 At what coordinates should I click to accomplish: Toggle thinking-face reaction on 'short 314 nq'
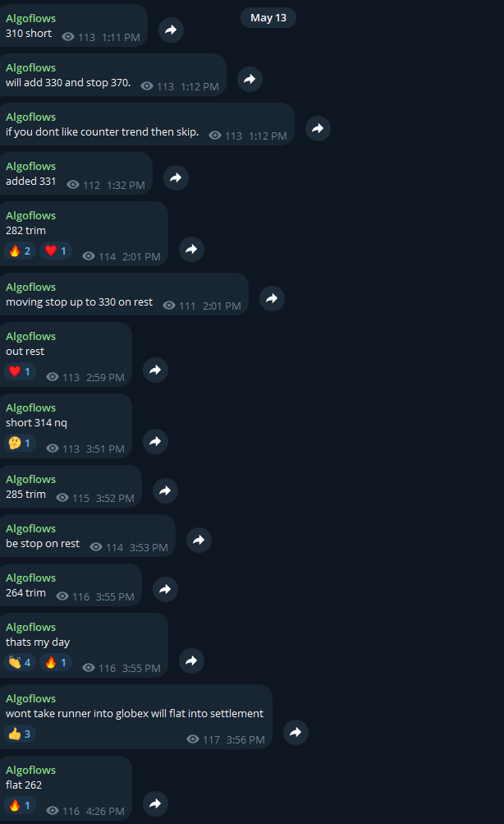click(20, 443)
